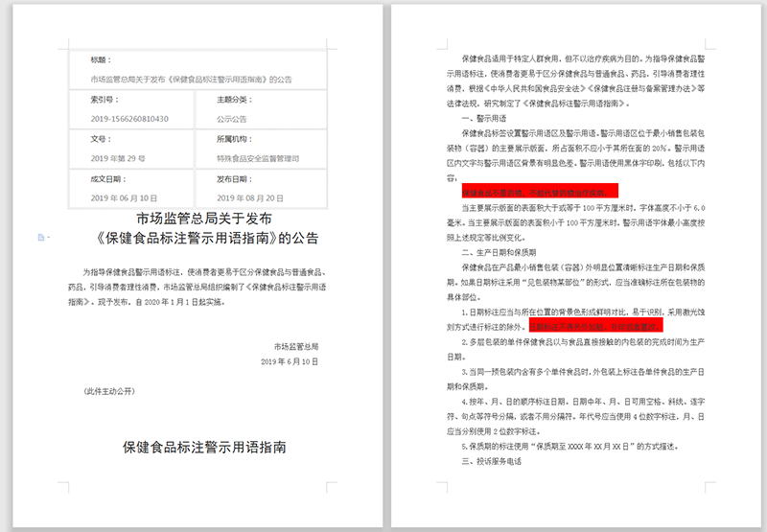Click red-highlighted '日期标注不得另外加贴' sentence

tap(595, 325)
